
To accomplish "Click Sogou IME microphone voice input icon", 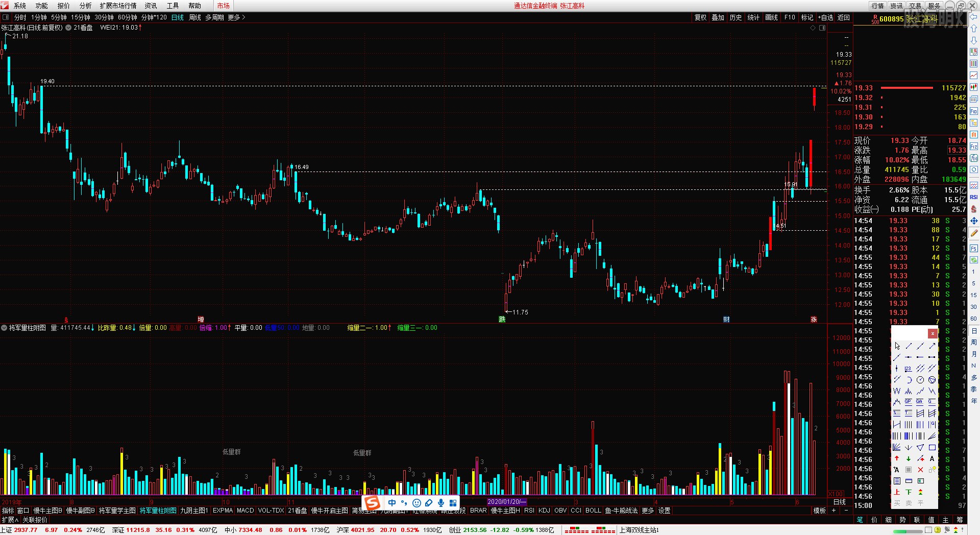I will coord(441,503).
